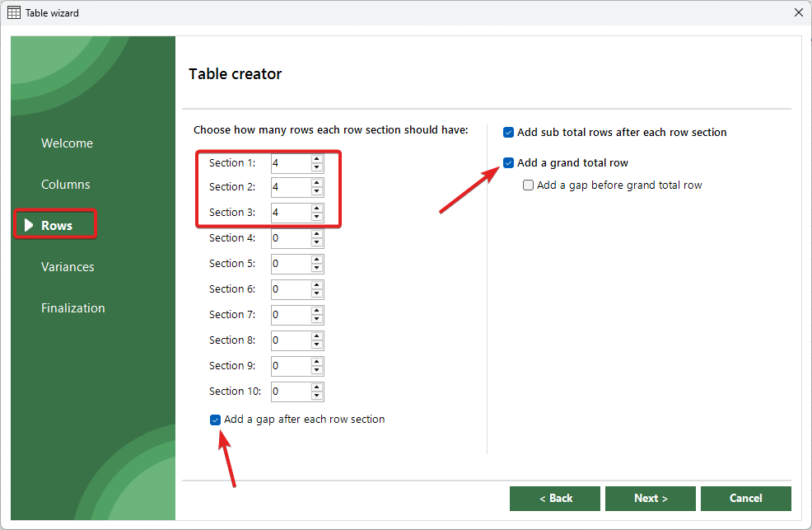This screenshot has width=812, height=530.
Task: Go back with the Back button
Action: coord(555,499)
